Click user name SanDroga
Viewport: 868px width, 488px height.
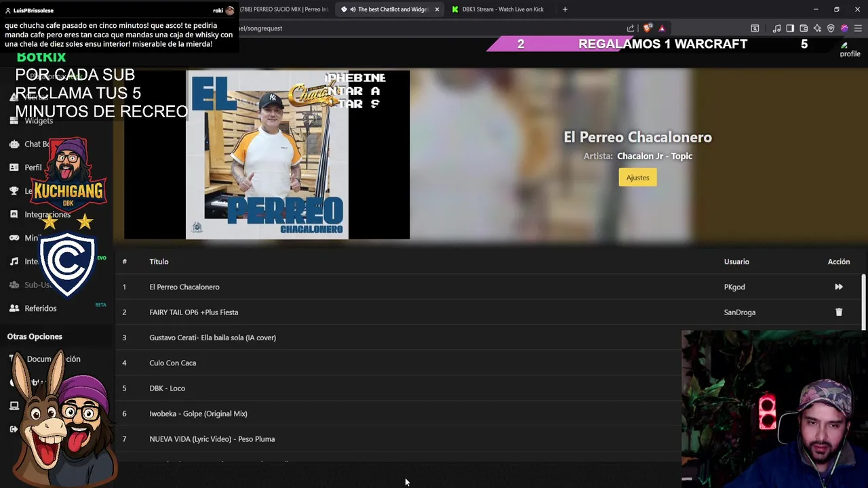click(739, 312)
